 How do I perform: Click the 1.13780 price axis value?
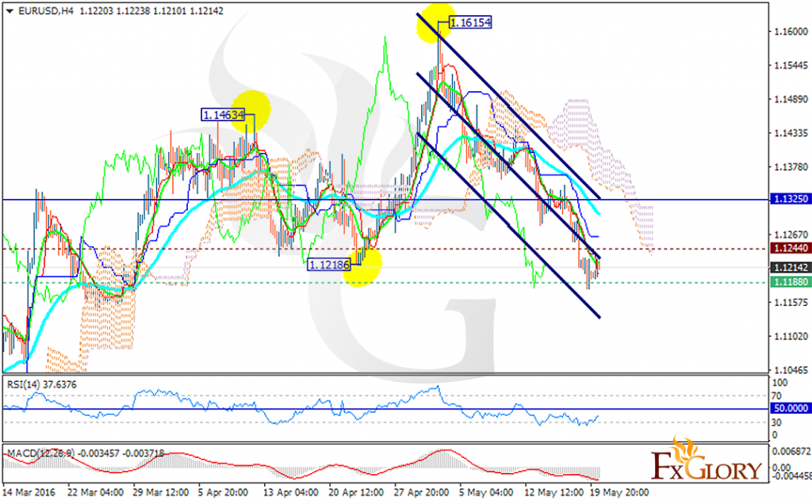[791, 166]
